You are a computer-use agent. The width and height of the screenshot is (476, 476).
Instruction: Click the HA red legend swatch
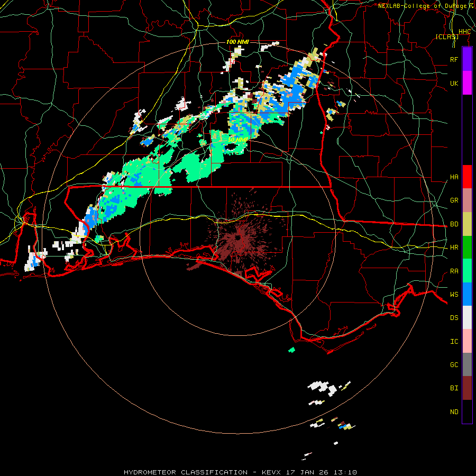pos(467,177)
